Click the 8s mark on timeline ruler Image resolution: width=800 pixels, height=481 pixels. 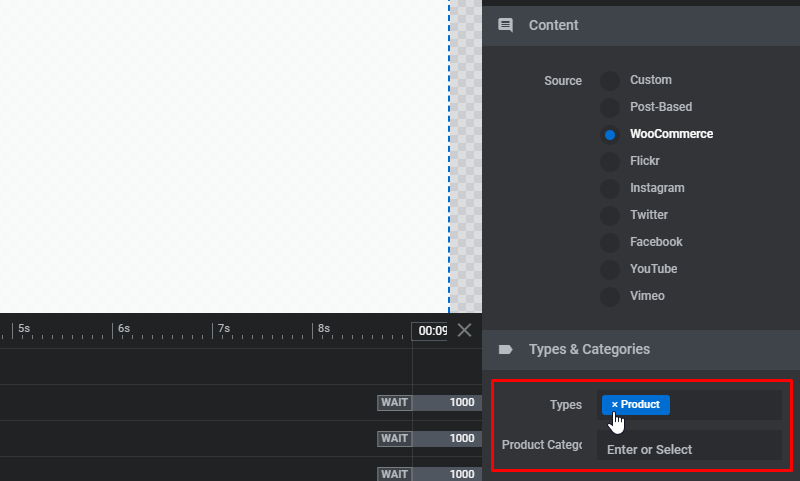point(324,328)
